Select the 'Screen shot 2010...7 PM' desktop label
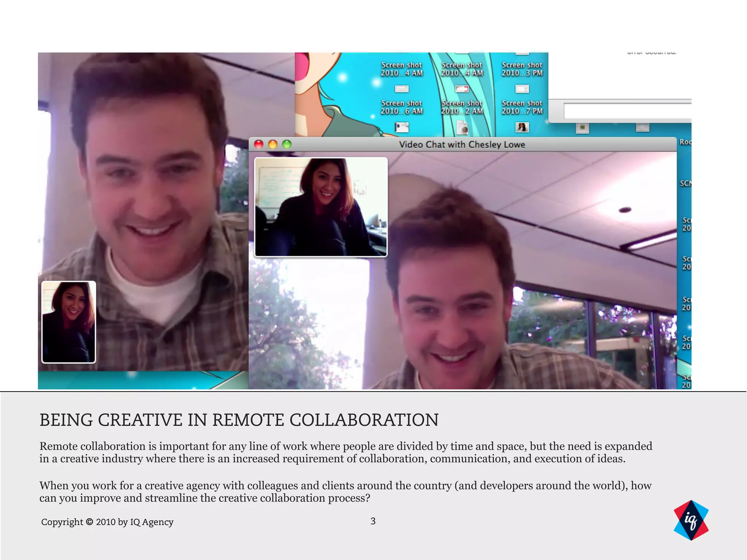This screenshot has width=747, height=560. (x=522, y=107)
